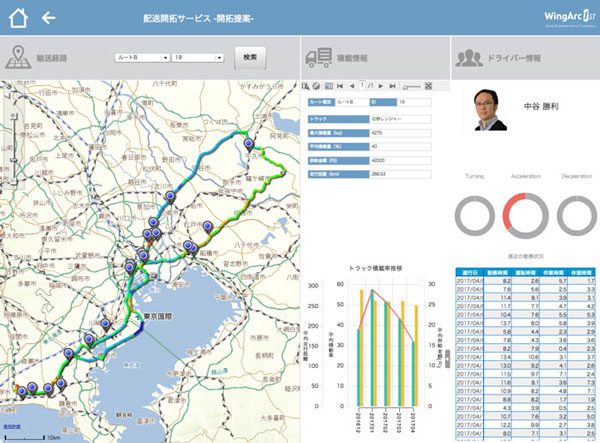600x443 pixels.
Task: Click the fit-to-screen icon in report toolbar
Action: click(x=428, y=86)
